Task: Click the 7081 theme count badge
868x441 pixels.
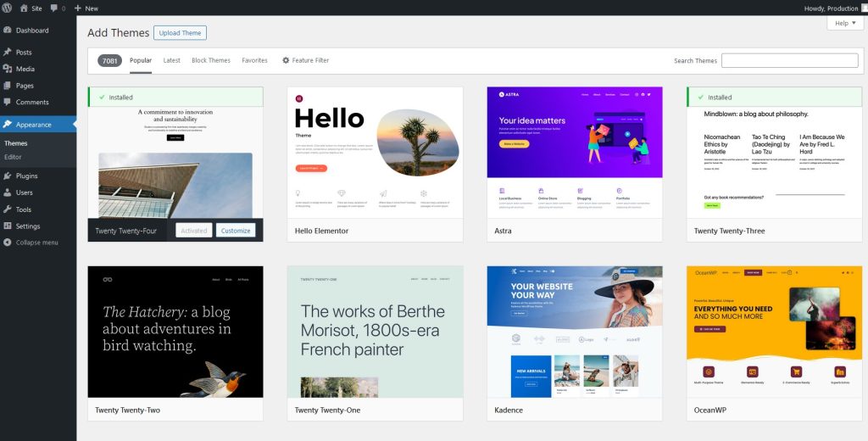Action: click(109, 60)
